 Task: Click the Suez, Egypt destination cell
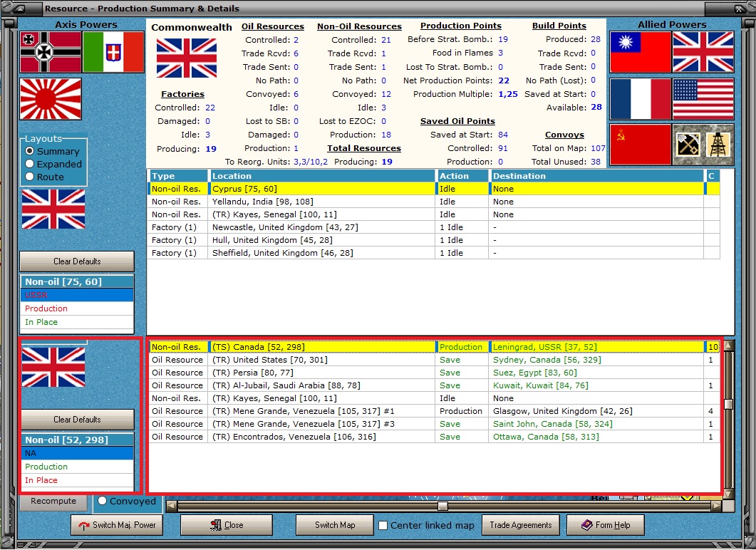596,373
